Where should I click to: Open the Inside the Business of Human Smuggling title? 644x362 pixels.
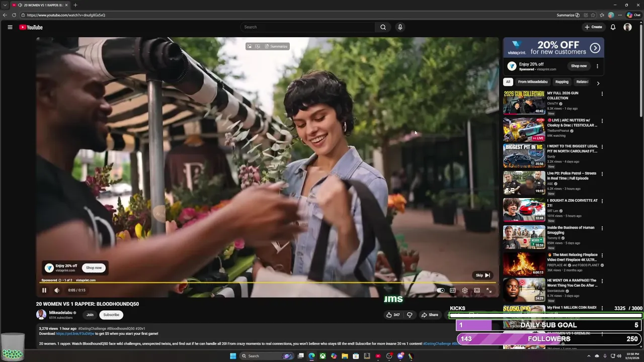571,230
